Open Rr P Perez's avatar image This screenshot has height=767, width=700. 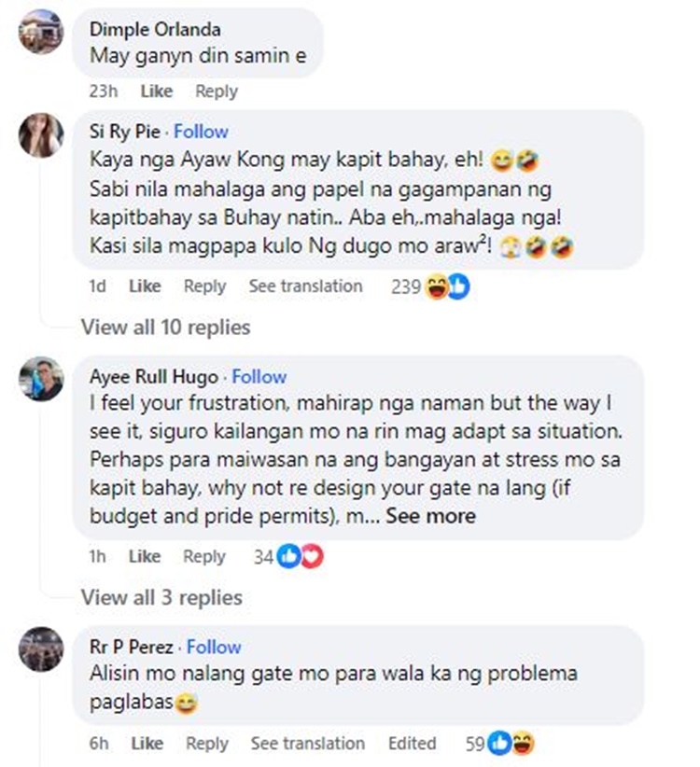click(41, 649)
